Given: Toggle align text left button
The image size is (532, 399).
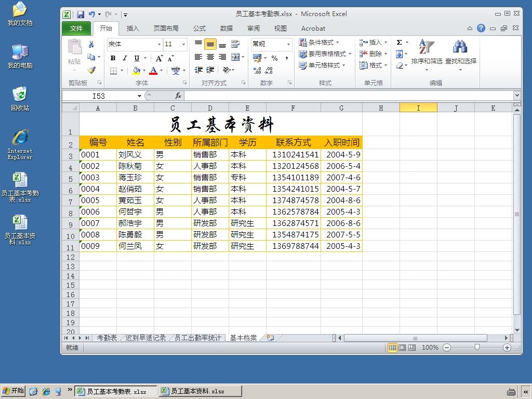Looking at the screenshot, I should coord(198,57).
